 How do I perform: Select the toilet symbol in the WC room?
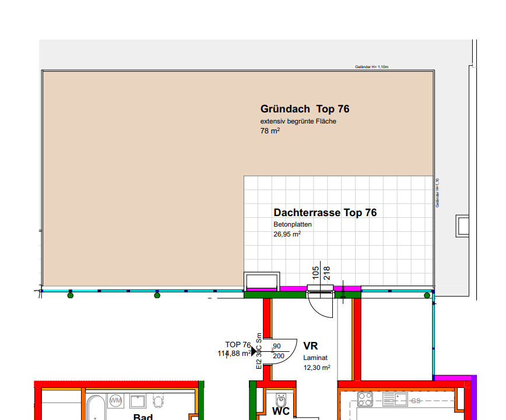point(280,401)
